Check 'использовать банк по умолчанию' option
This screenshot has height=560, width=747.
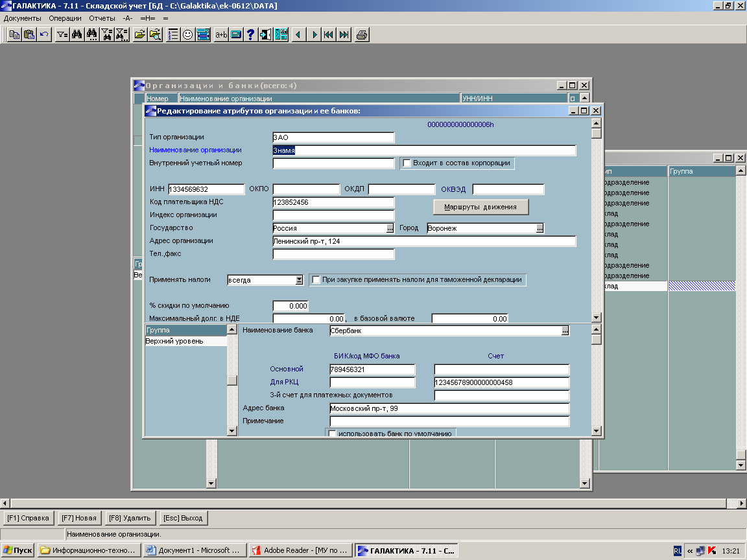coord(333,434)
